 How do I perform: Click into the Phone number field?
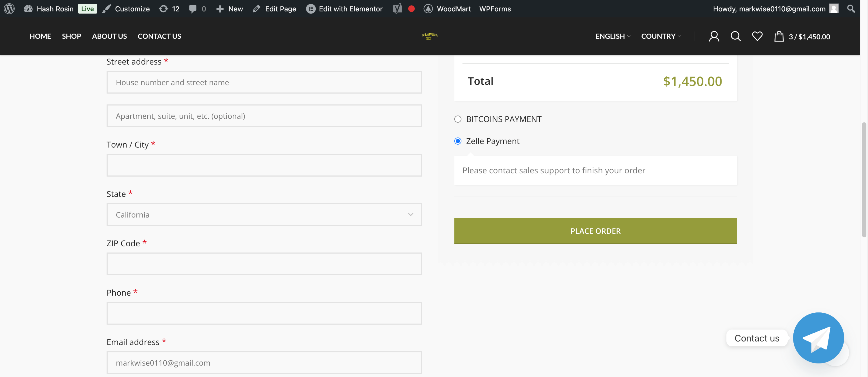click(264, 313)
